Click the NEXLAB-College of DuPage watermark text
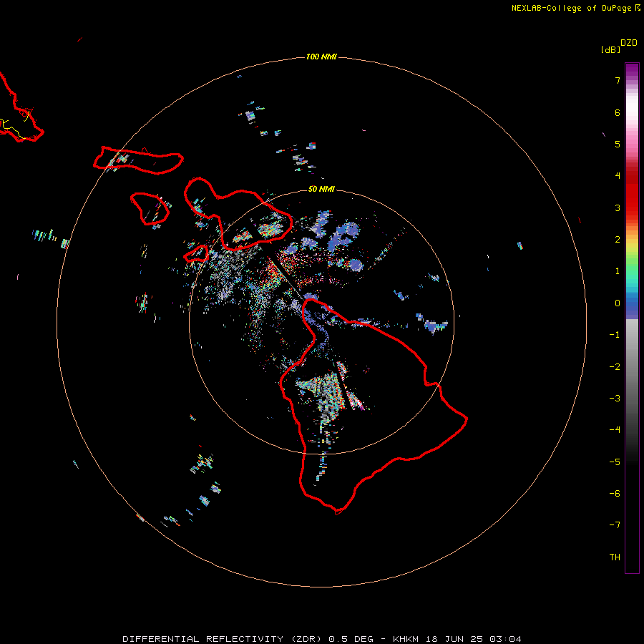This screenshot has width=644, height=644. click(x=576, y=8)
